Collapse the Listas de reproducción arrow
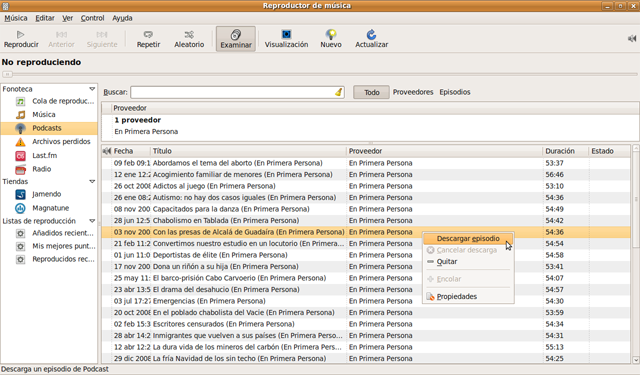 [92, 221]
